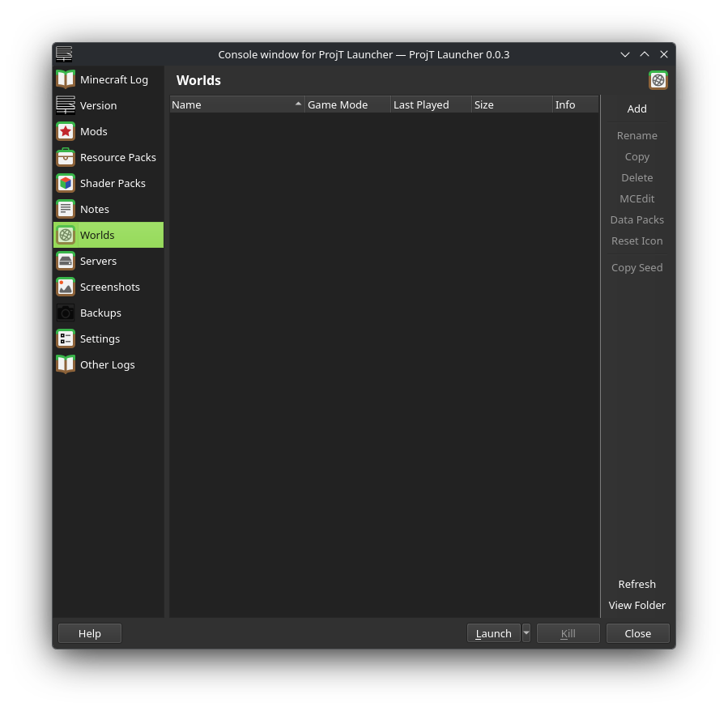This screenshot has width=728, height=711.
Task: Click View Folder button
Action: point(636,605)
